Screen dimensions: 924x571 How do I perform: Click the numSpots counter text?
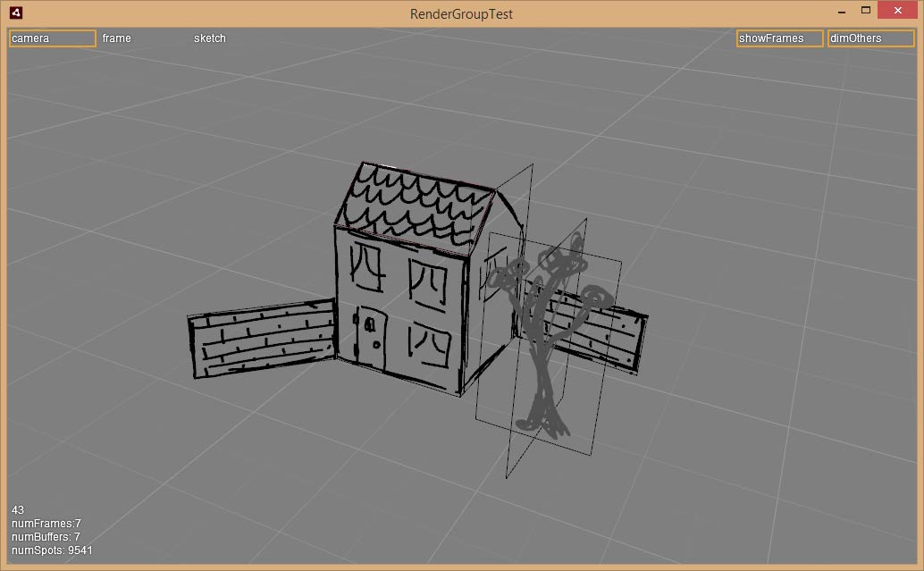tap(52, 550)
